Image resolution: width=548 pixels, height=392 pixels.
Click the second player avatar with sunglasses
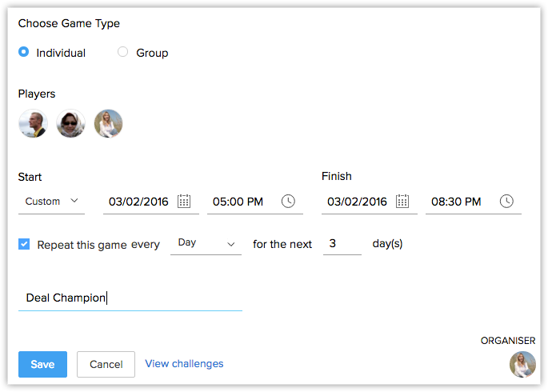pos(71,124)
